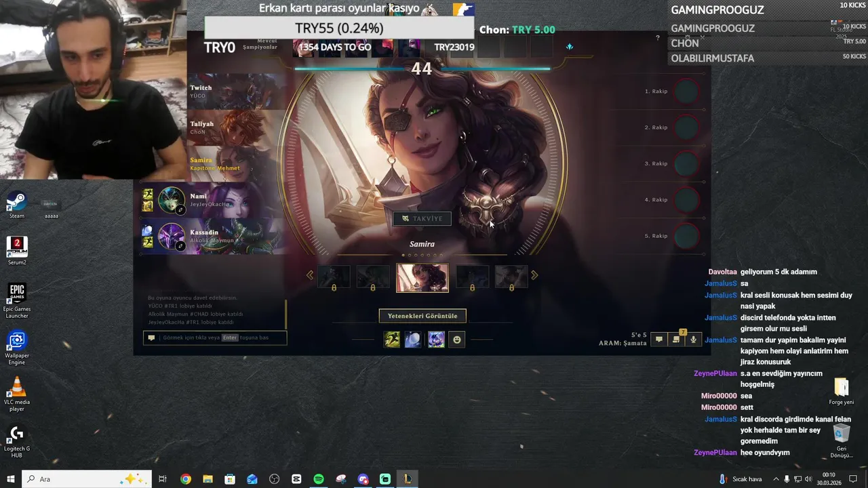
Task: Open Task View in the taskbar
Action: pos(163,479)
